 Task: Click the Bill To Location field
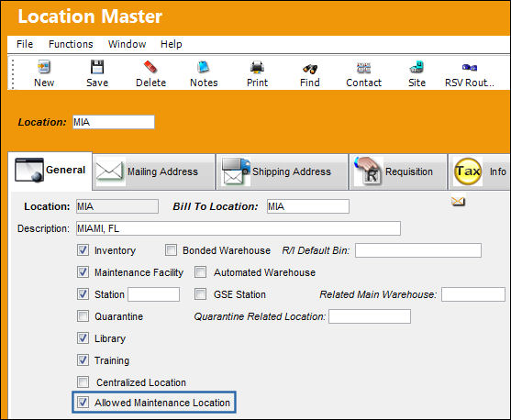click(x=308, y=206)
